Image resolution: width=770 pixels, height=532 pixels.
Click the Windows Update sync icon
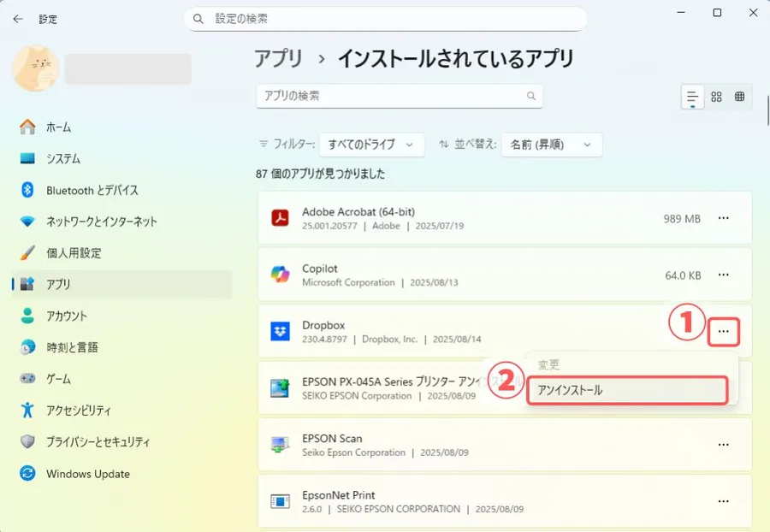27,473
